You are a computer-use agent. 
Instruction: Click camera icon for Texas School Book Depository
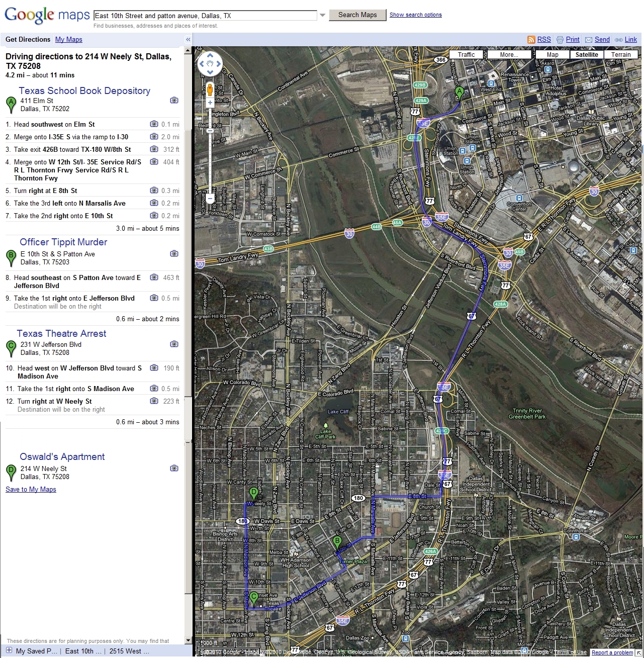tap(174, 101)
